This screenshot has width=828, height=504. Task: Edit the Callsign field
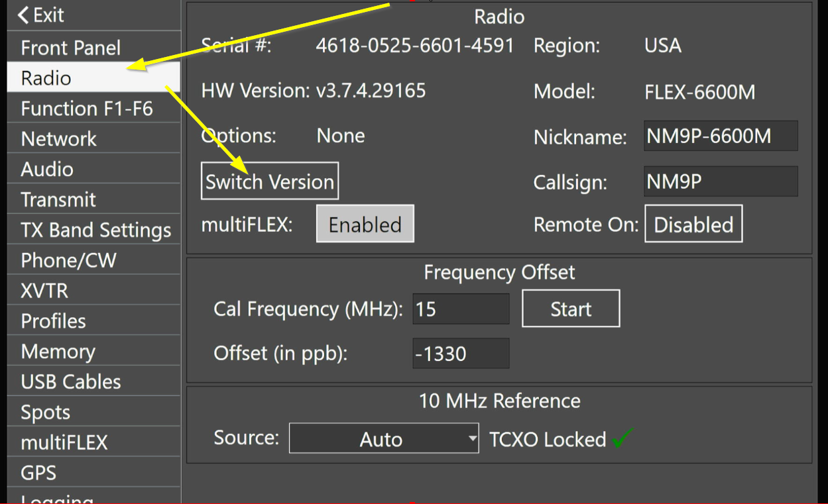(x=721, y=181)
